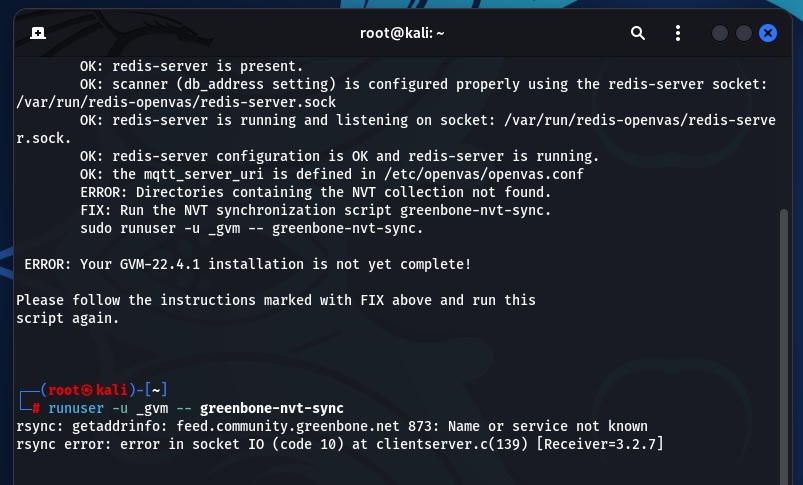Minimize the terminal window

[720, 33]
